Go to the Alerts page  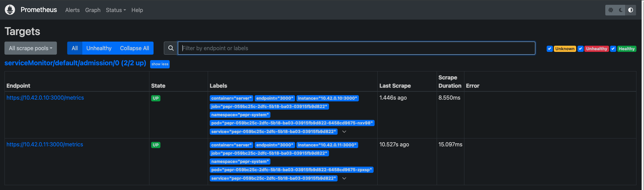point(72,10)
